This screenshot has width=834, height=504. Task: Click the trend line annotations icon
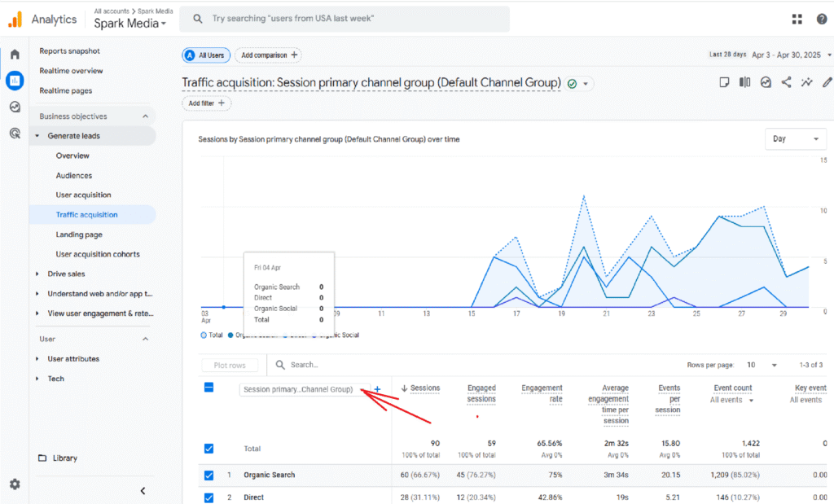pos(807,82)
